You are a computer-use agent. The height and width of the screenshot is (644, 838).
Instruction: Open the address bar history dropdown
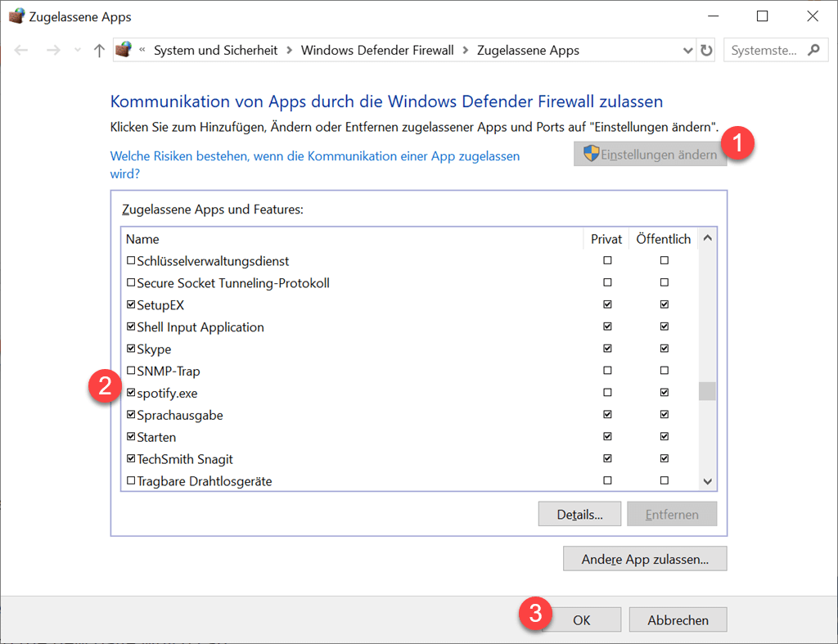click(687, 50)
